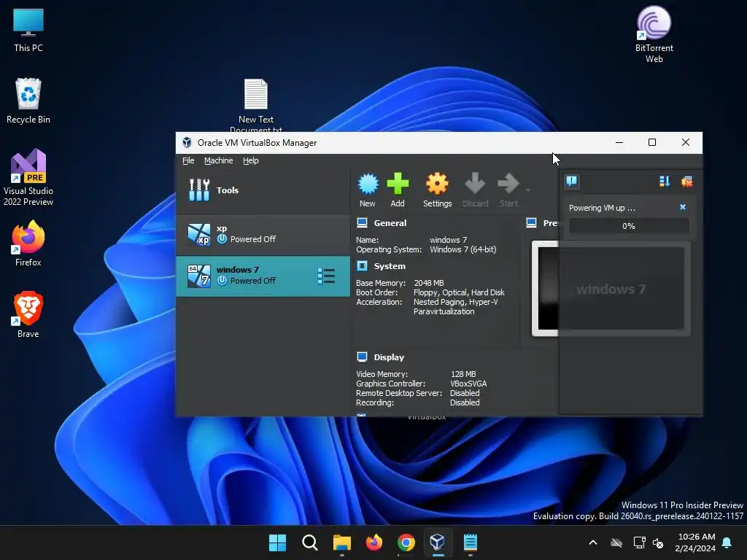Screen dimensions: 747x560
Task: Click the muted volume tray icon
Action: (x=658, y=542)
